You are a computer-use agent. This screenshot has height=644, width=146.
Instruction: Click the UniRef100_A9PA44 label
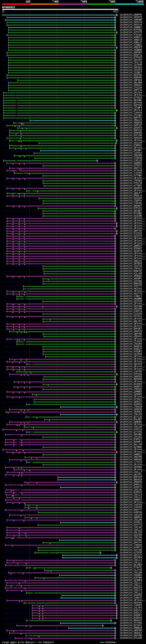[x=131, y=80]
